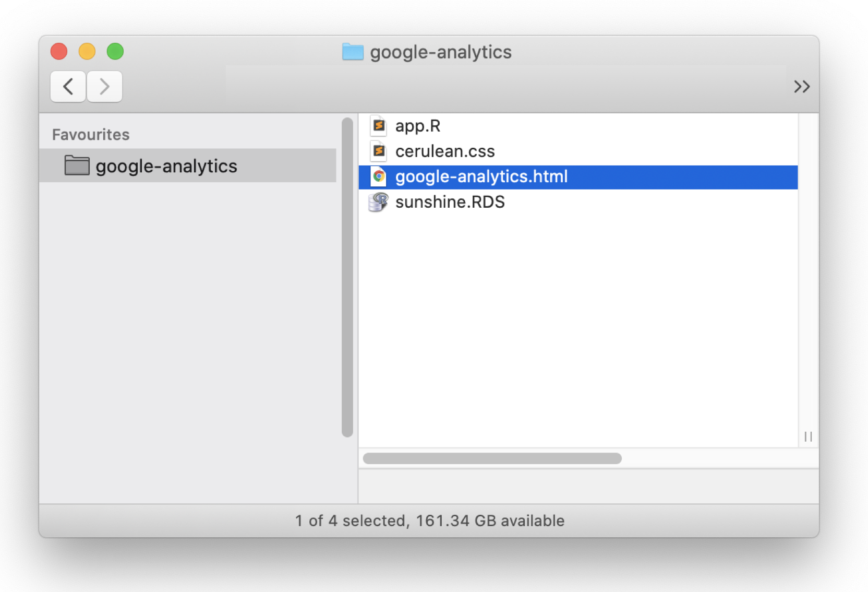Open the overflow toolbar chevron on the right
The image size is (868, 592).
801,86
